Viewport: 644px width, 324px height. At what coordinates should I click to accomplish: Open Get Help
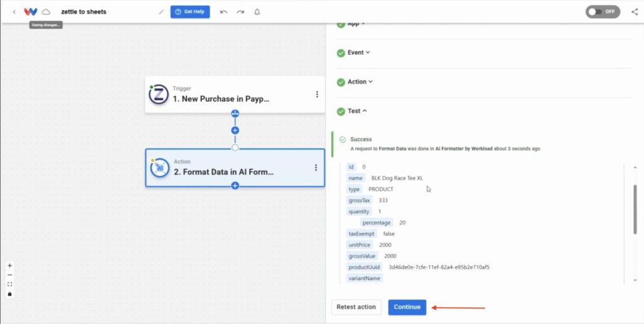(190, 12)
